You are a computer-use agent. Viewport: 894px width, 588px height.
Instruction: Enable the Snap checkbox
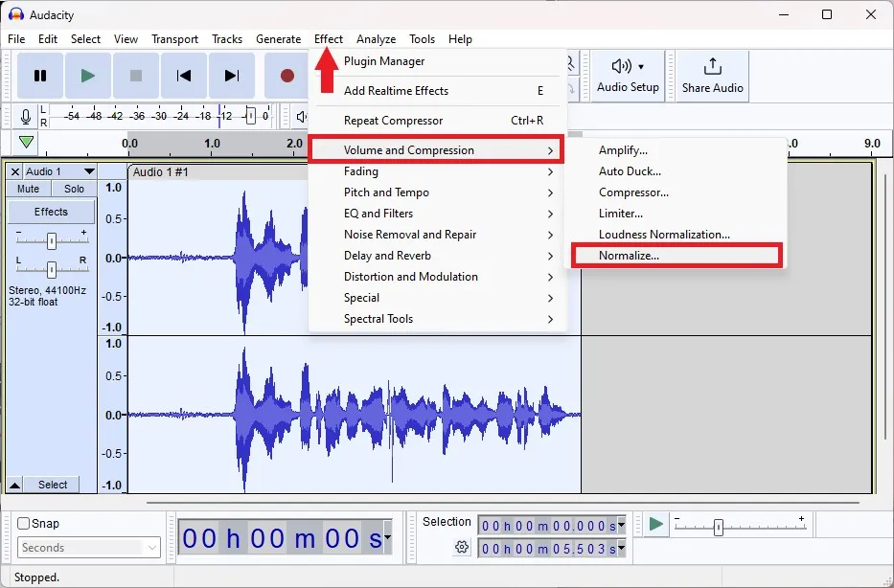[x=21, y=523]
